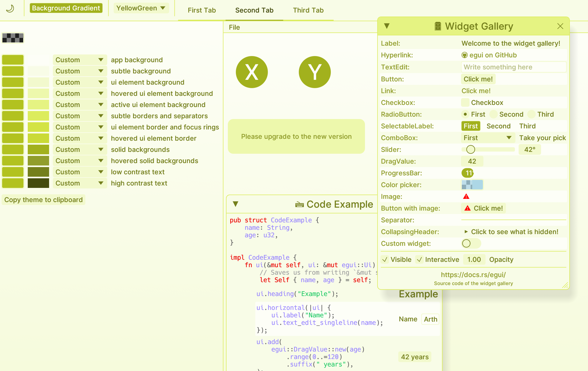Switch to the Third Tab

click(308, 10)
